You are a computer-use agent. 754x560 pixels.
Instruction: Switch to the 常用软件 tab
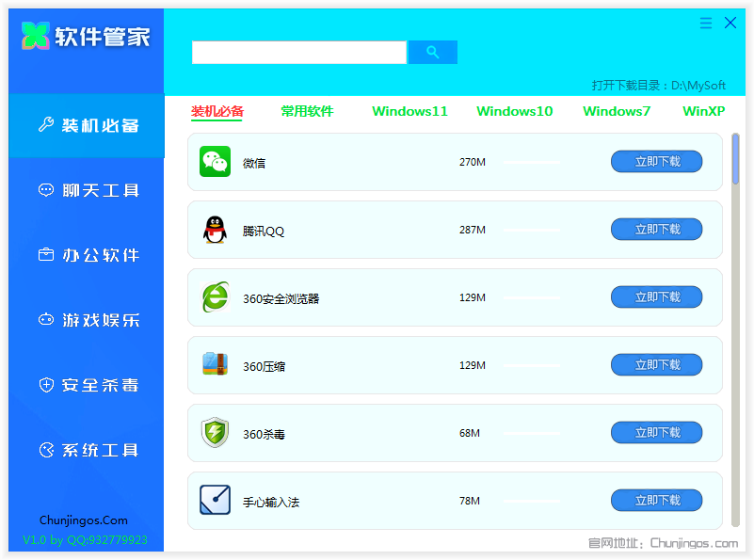(307, 111)
